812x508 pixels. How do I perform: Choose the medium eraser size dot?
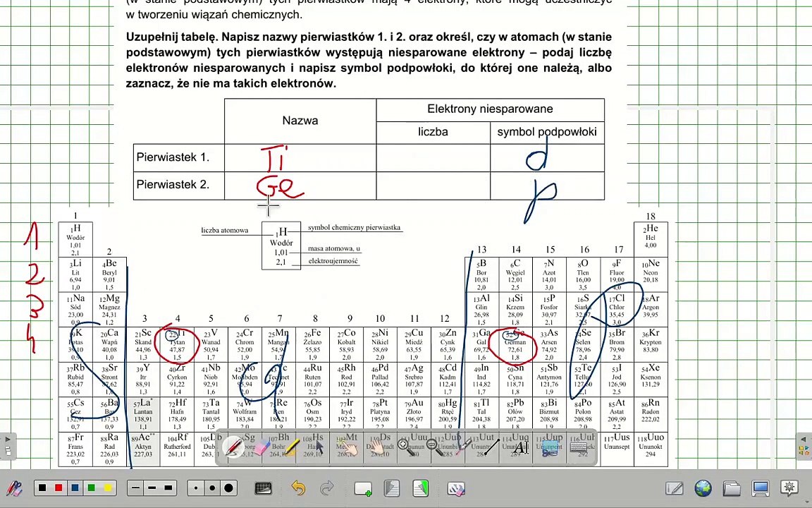click(x=212, y=488)
